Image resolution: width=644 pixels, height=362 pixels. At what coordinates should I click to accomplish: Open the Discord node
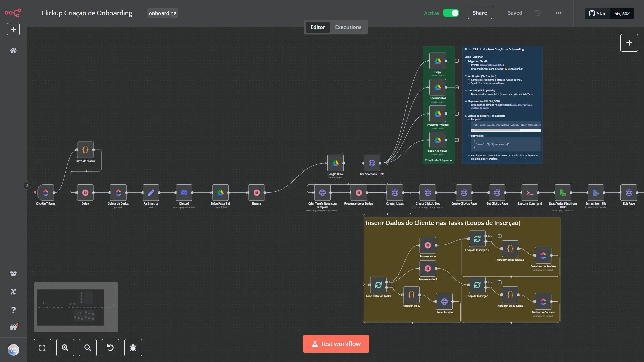(x=184, y=193)
